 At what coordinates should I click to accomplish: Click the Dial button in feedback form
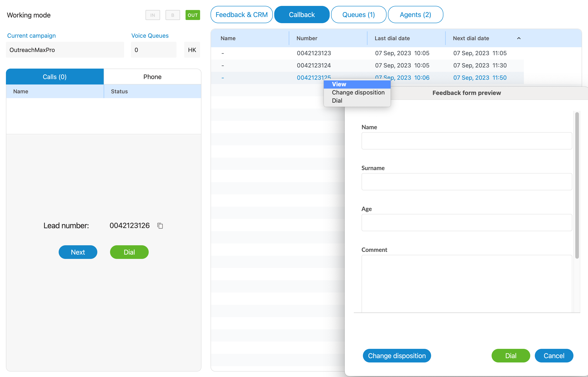click(511, 355)
